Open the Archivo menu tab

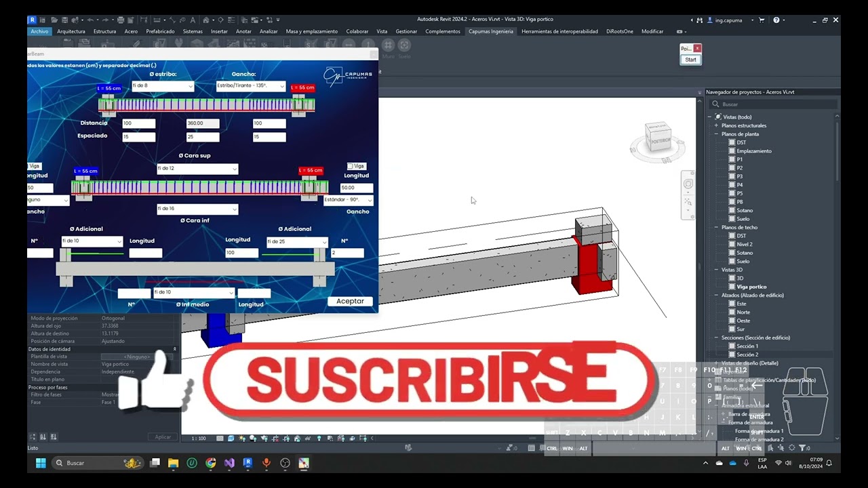coord(39,31)
